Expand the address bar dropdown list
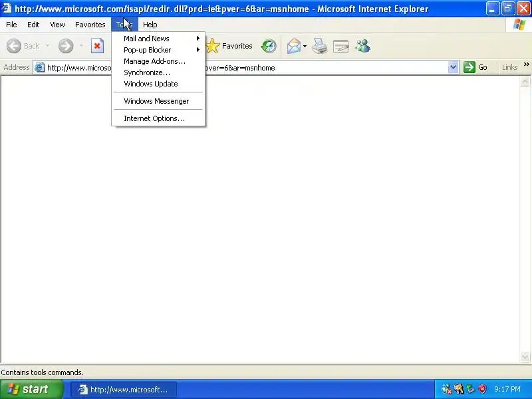The width and height of the screenshot is (532, 399). pos(453,67)
